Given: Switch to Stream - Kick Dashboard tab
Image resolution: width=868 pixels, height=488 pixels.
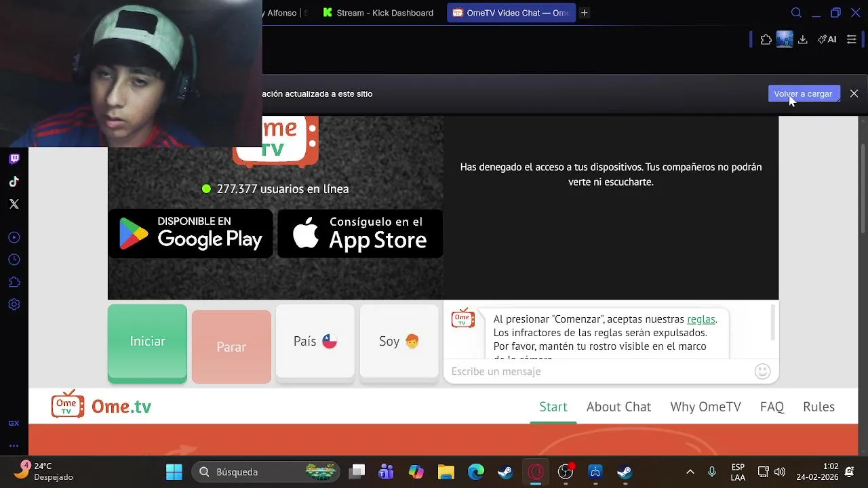Looking at the screenshot, I should 378,12.
